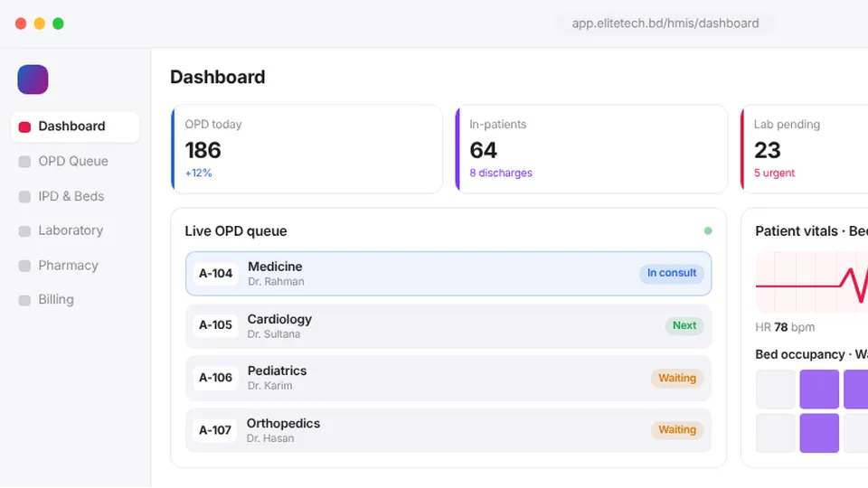Click the Dr. Karim name
This screenshot has height=488, width=868.
coord(269,386)
